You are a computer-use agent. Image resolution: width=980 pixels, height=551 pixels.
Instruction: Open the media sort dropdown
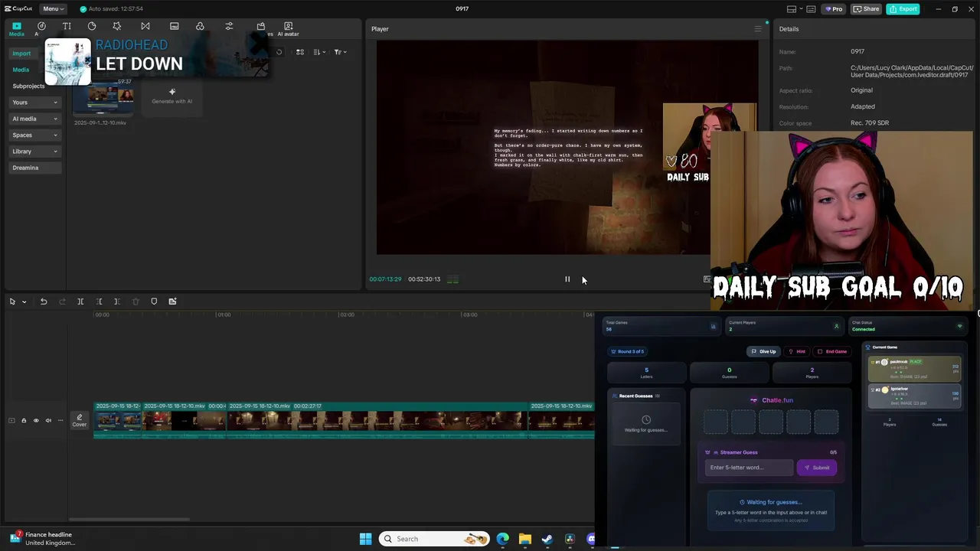(x=320, y=52)
